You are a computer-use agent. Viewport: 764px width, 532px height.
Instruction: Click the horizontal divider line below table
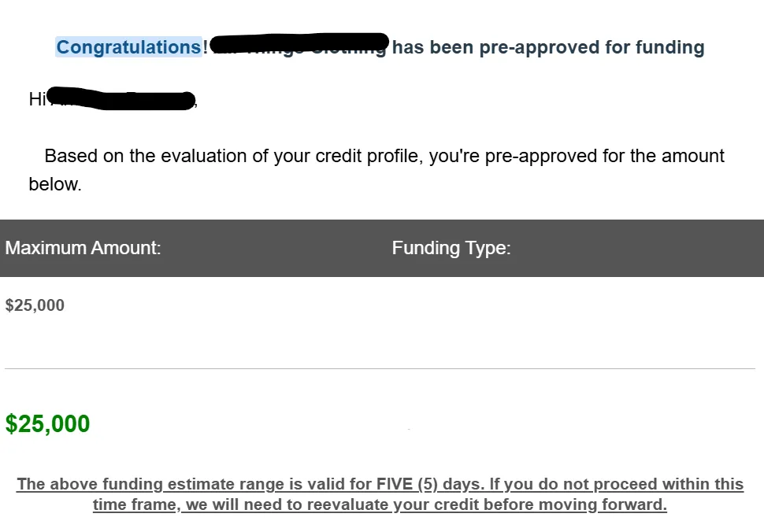click(380, 368)
